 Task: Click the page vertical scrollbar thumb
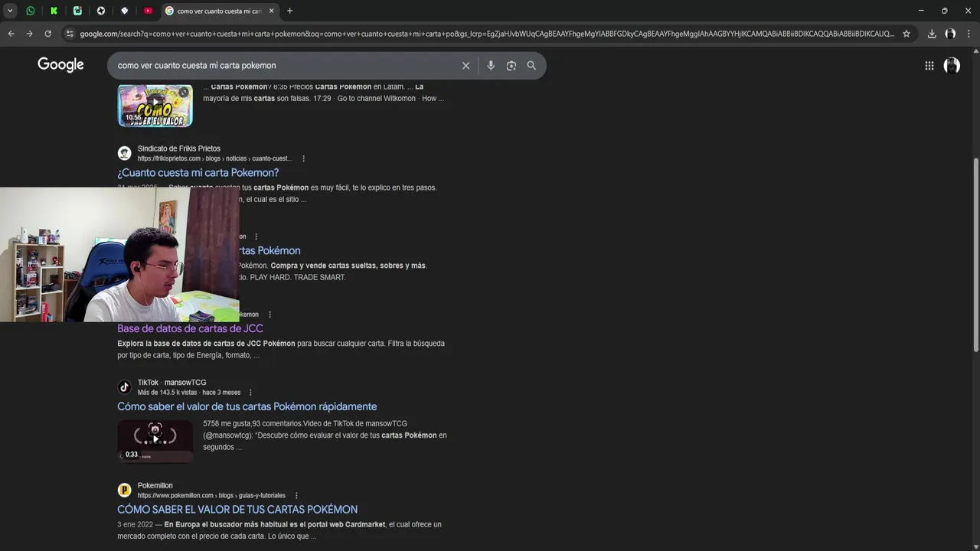[975, 256]
